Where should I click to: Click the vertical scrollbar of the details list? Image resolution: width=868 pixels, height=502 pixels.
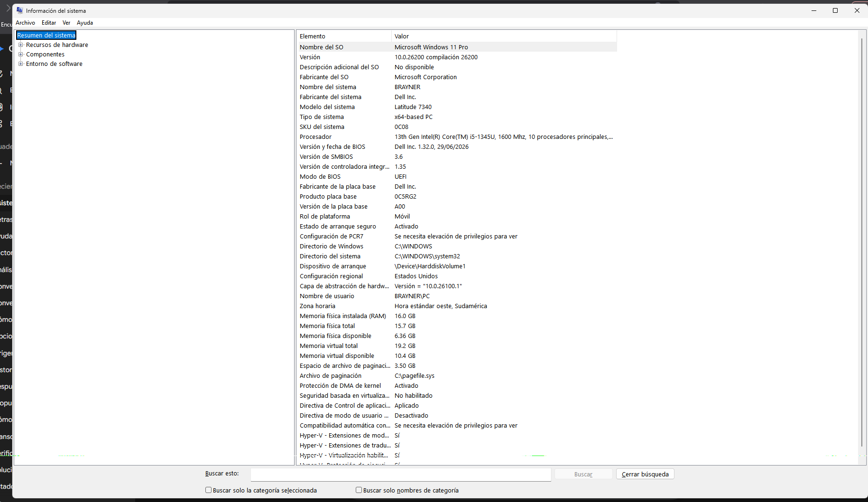[862, 242]
